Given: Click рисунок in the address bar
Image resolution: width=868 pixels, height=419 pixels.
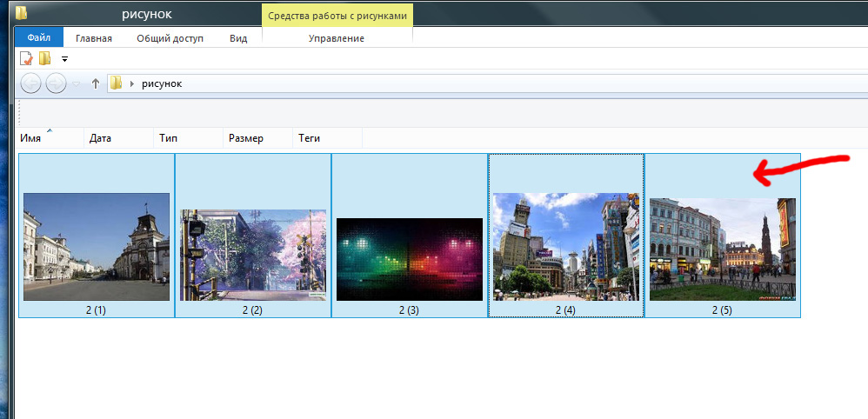Looking at the screenshot, I should (162, 84).
